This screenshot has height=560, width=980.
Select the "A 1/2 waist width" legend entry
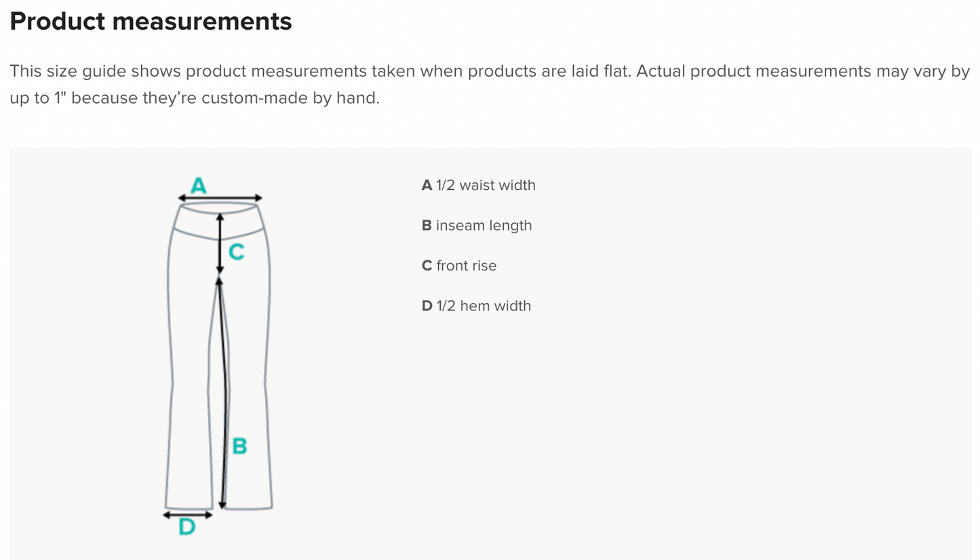point(478,185)
